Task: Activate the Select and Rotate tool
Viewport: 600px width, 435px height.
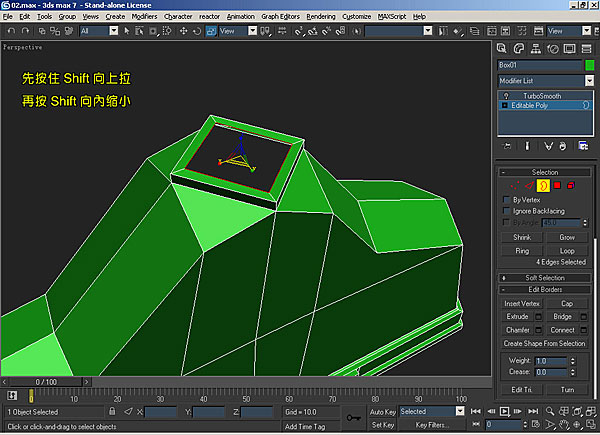Action: tap(197, 31)
